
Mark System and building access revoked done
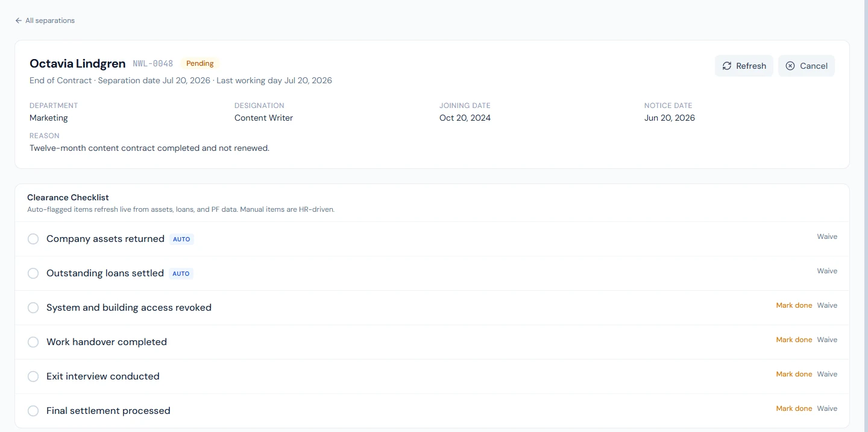(794, 305)
